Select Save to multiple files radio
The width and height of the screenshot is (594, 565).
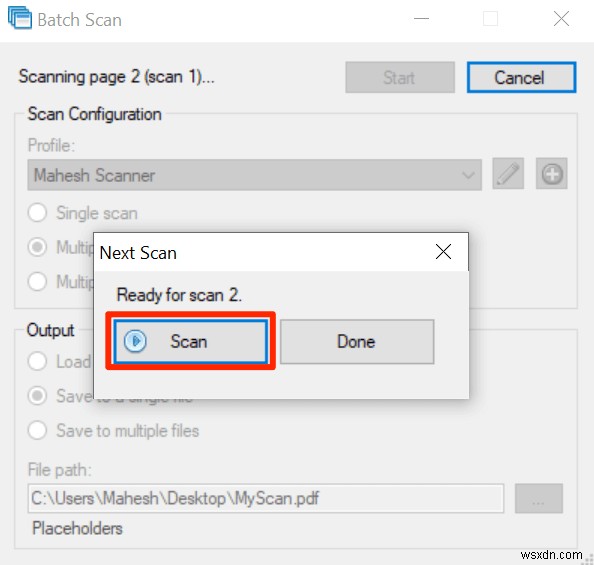(37, 430)
